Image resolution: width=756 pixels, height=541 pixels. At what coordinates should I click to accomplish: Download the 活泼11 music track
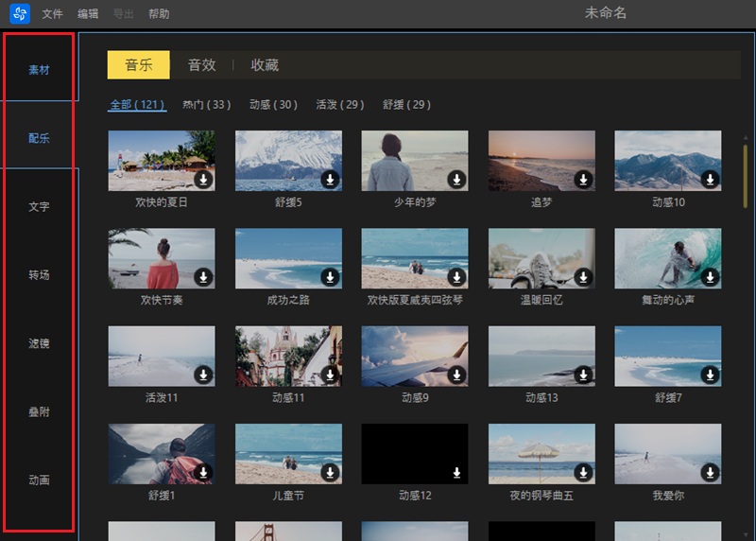coord(203,375)
